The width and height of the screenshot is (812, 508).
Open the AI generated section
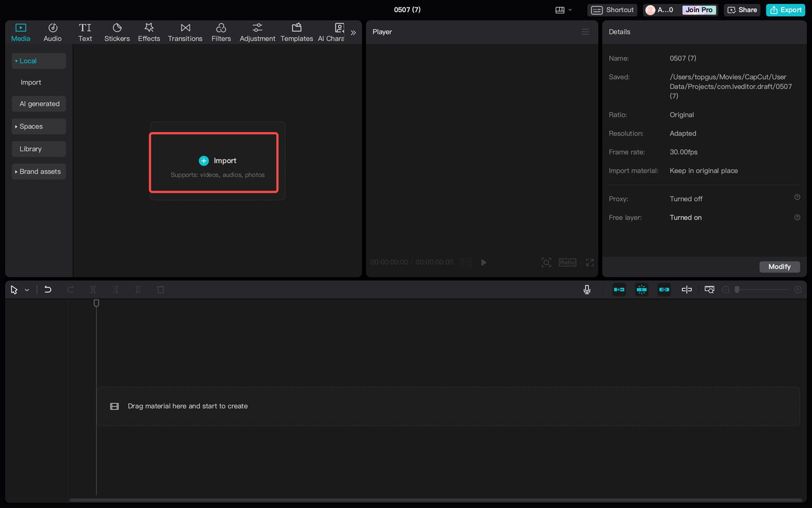[39, 104]
